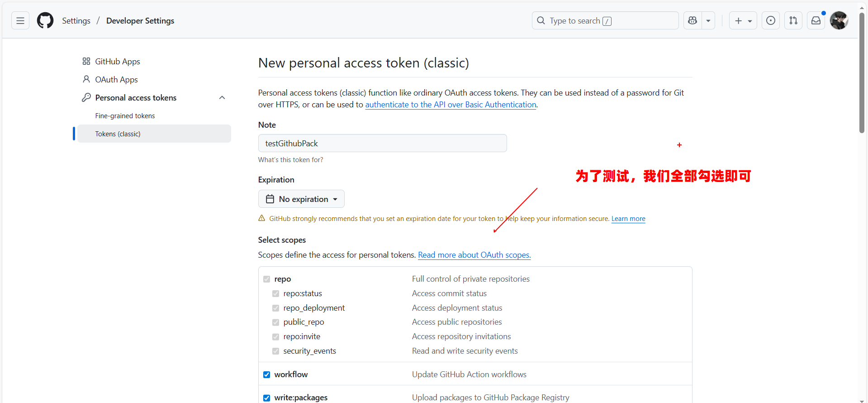Open the Read more about OAuth scopes link
The width and height of the screenshot is (868, 403).
tap(474, 255)
